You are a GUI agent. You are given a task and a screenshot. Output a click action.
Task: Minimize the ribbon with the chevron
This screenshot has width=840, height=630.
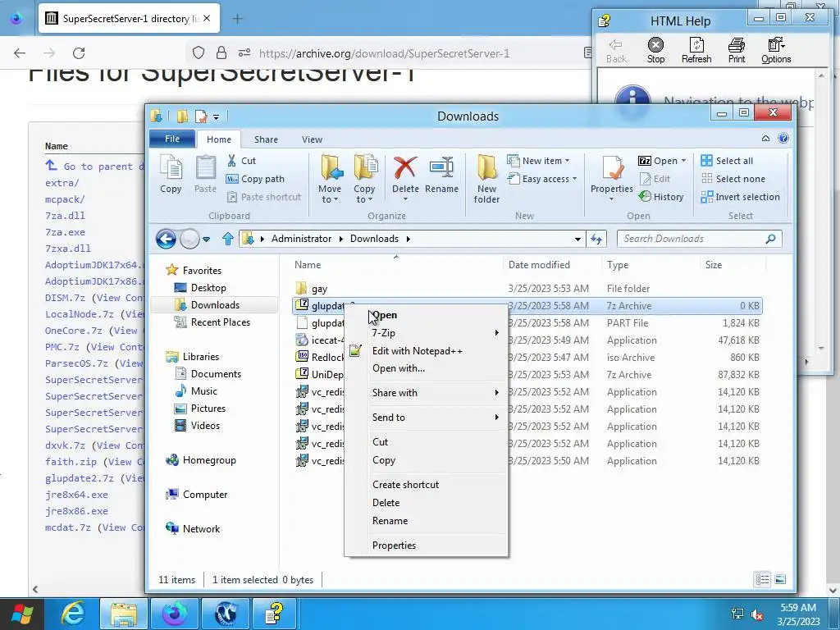tap(765, 138)
